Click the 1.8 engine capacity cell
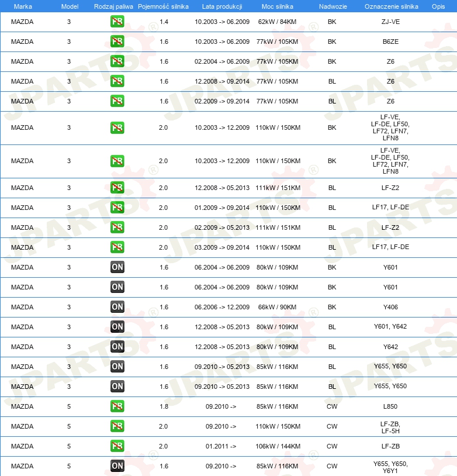 (x=164, y=406)
